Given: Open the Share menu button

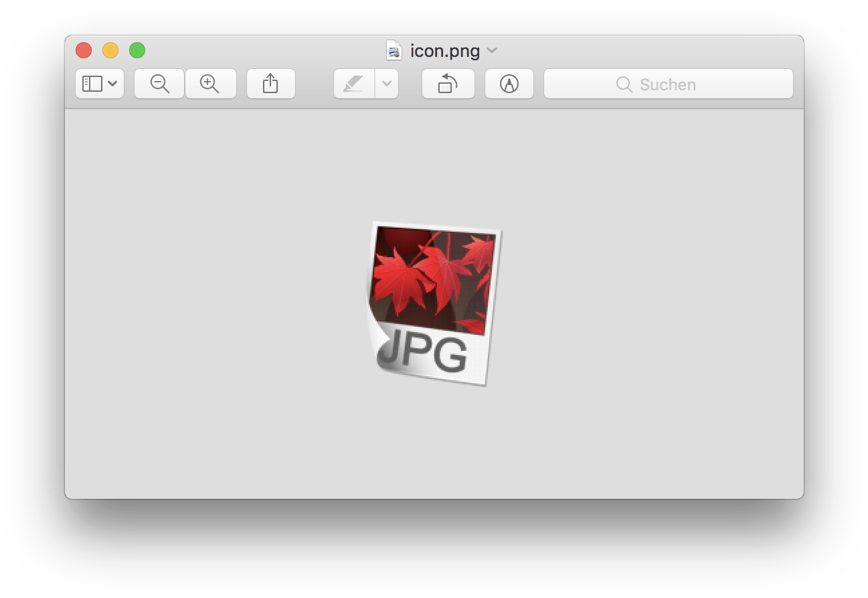Looking at the screenshot, I should pos(270,84).
